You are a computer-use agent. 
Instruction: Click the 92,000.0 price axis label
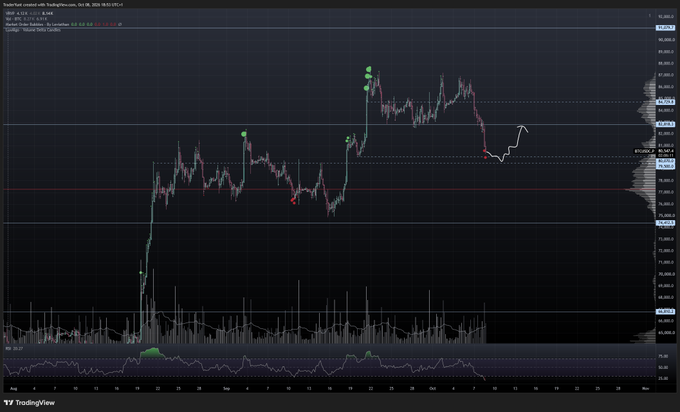click(x=666, y=16)
